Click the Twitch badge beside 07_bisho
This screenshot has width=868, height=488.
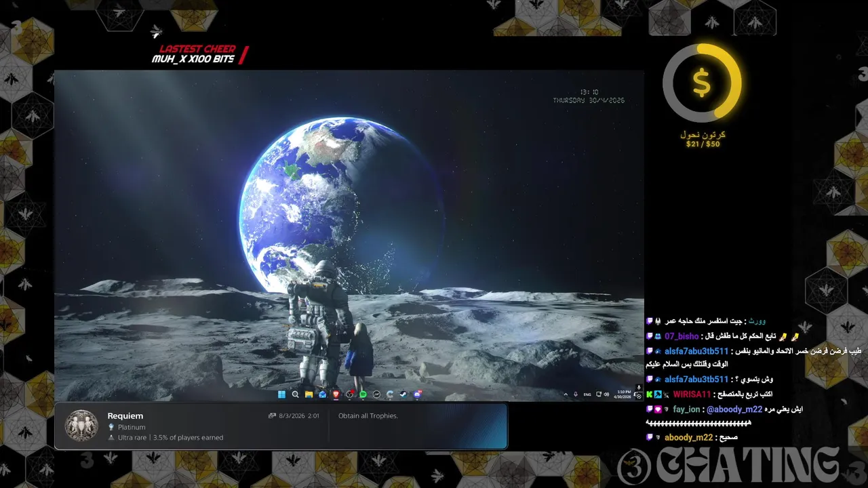click(650, 336)
